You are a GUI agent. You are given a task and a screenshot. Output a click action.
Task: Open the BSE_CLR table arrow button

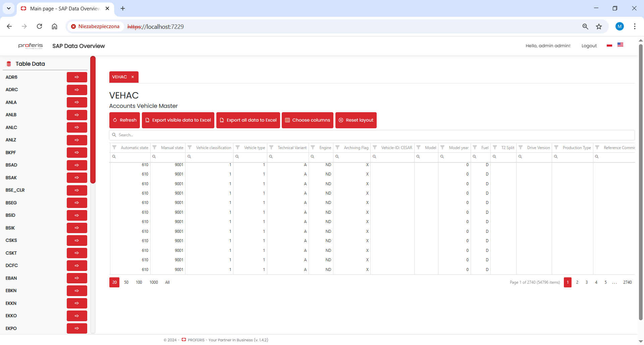(x=77, y=190)
